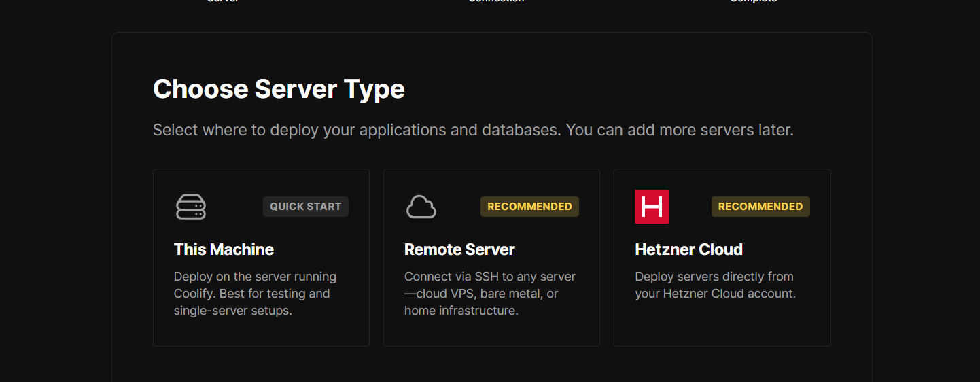The height and width of the screenshot is (382, 980).
Task: Go to the Server step label at top
Action: coord(224,1)
